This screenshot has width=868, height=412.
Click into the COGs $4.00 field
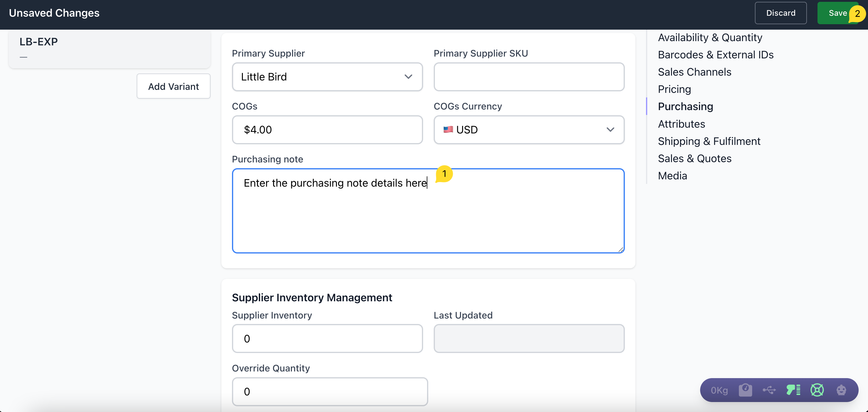[327, 130]
